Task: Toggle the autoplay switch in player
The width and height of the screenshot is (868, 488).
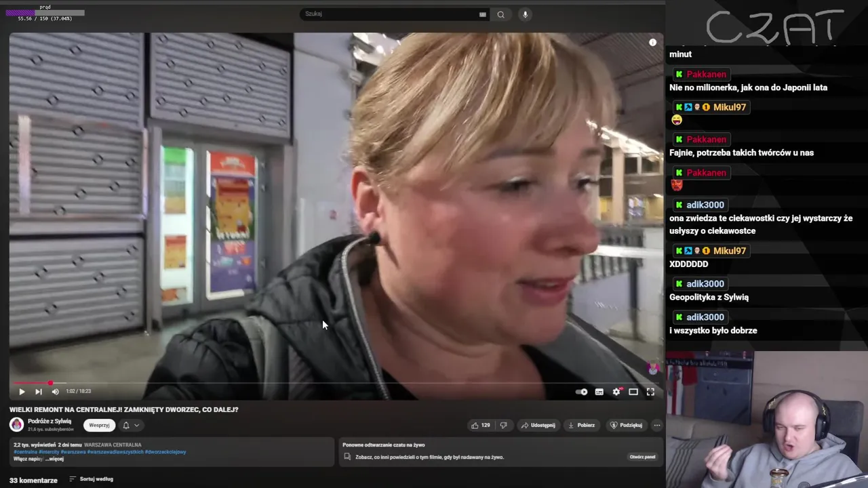Action: click(581, 392)
